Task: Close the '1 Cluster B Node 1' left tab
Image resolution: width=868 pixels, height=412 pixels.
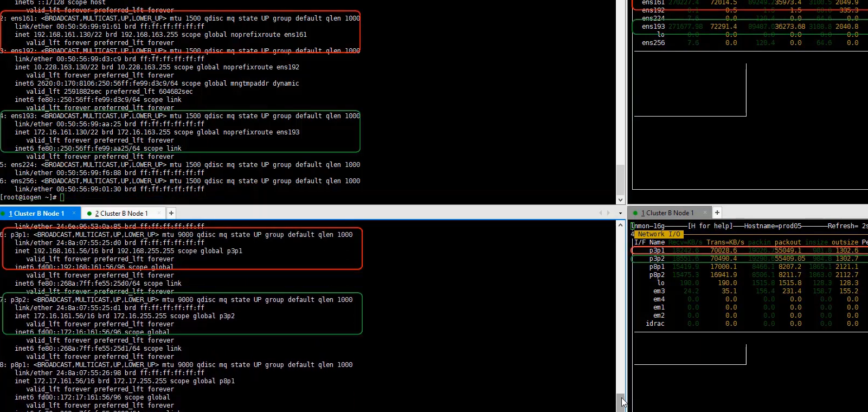Action: click(74, 213)
